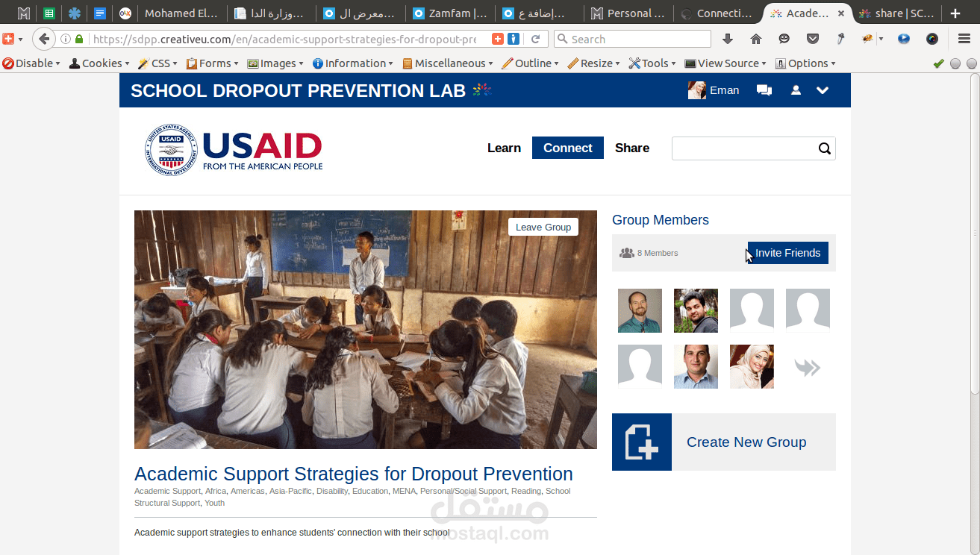Show more group members double-arrow icon

808,367
